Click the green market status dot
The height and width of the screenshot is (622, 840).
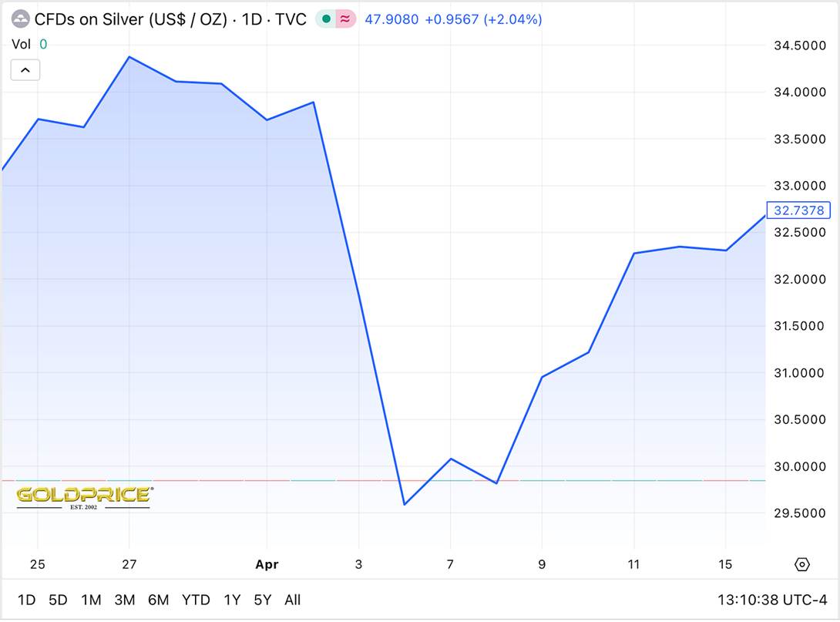pos(326,19)
